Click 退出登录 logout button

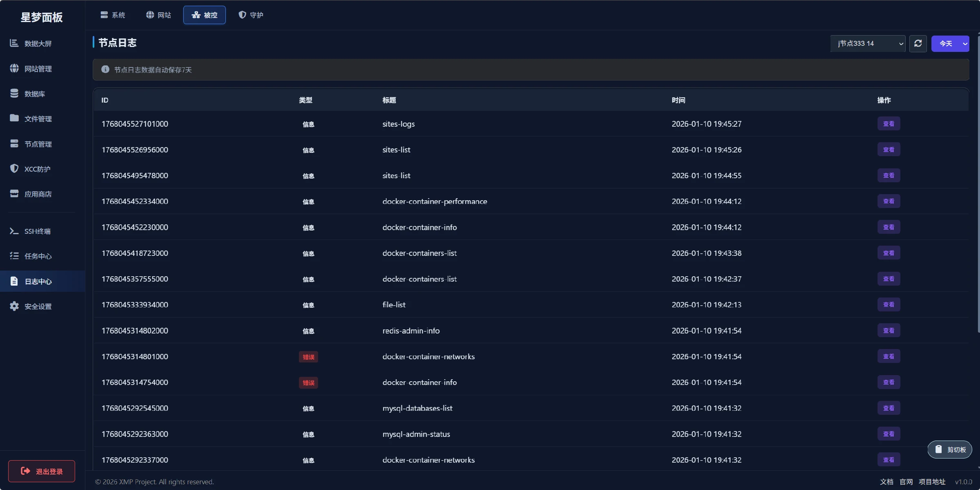(42, 471)
